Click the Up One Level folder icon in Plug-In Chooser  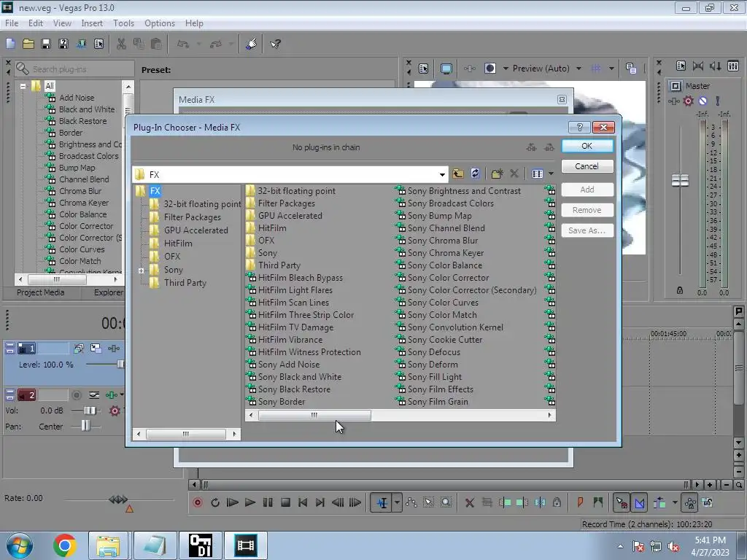(x=458, y=174)
